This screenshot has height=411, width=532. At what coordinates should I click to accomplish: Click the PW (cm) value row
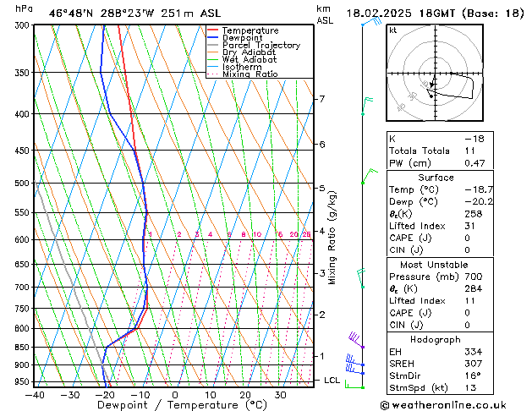pos(440,163)
